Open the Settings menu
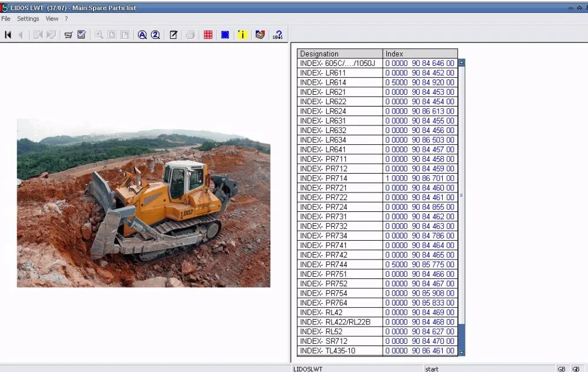The height and width of the screenshot is (372, 588). click(28, 18)
